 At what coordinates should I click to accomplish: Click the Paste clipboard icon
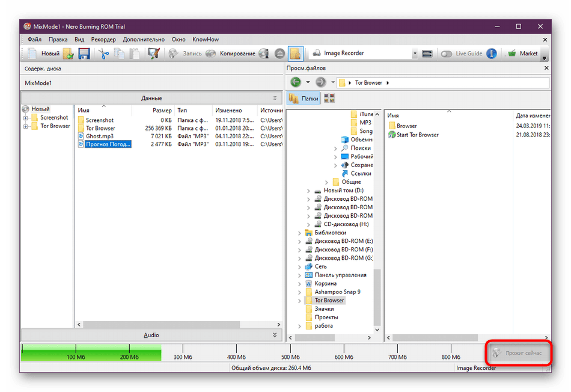point(135,54)
